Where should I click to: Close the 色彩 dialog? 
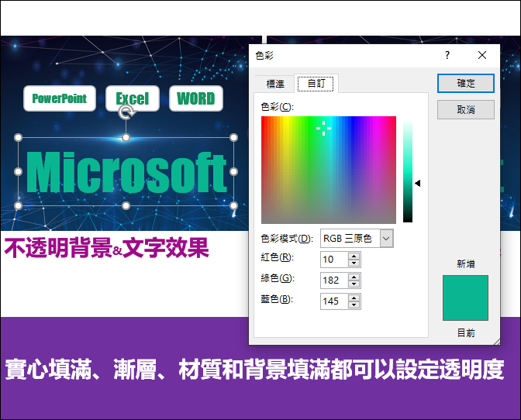click(482, 55)
